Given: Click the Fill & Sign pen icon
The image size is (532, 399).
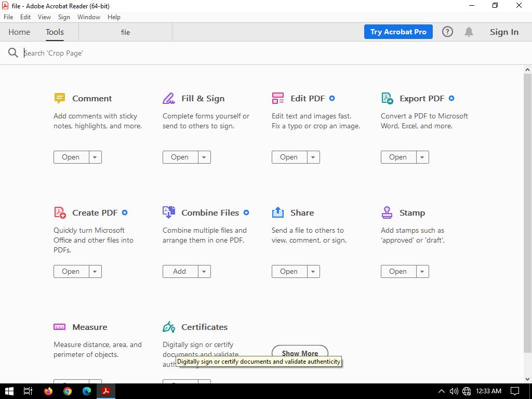Looking at the screenshot, I should pyautogui.click(x=169, y=98).
